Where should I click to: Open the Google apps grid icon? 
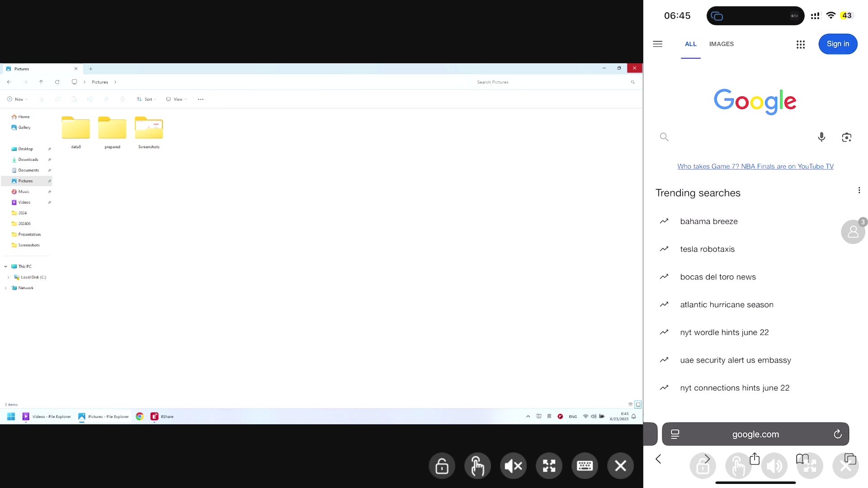point(800,44)
